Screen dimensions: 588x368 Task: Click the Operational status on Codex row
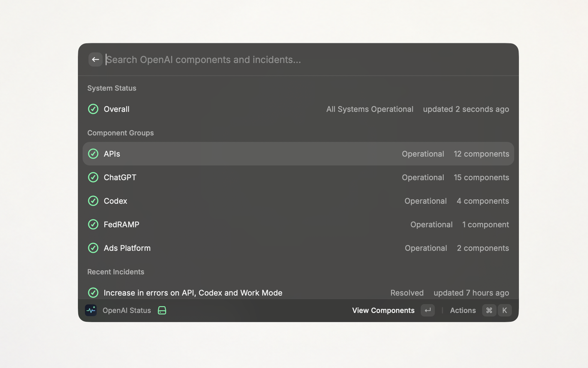click(x=425, y=201)
